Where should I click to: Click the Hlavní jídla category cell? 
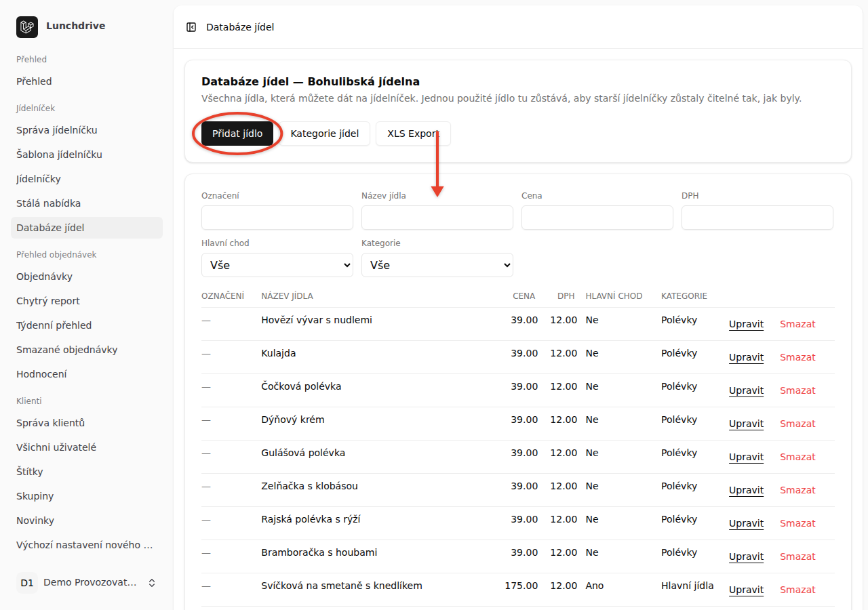pos(688,586)
